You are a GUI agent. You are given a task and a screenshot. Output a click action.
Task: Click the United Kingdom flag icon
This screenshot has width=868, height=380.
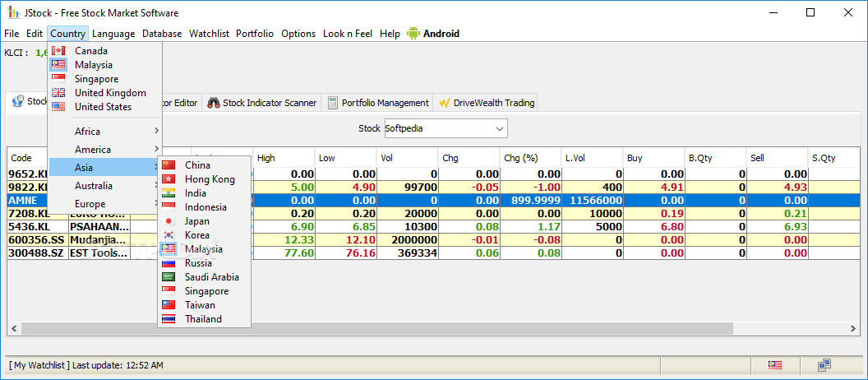click(58, 92)
